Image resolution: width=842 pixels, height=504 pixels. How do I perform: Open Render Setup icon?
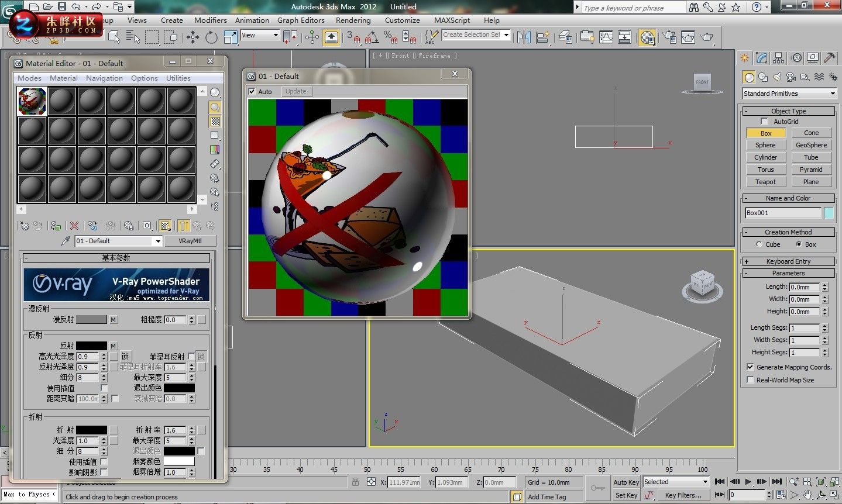click(670, 37)
